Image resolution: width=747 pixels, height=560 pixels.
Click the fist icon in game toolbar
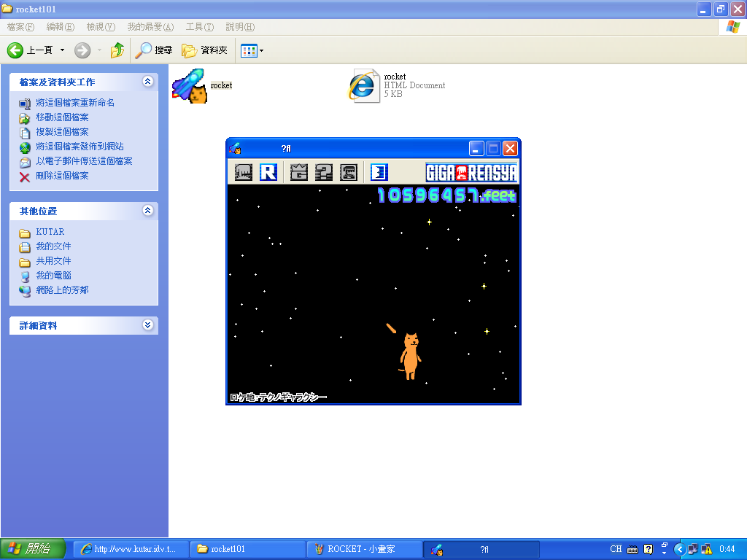point(244,172)
